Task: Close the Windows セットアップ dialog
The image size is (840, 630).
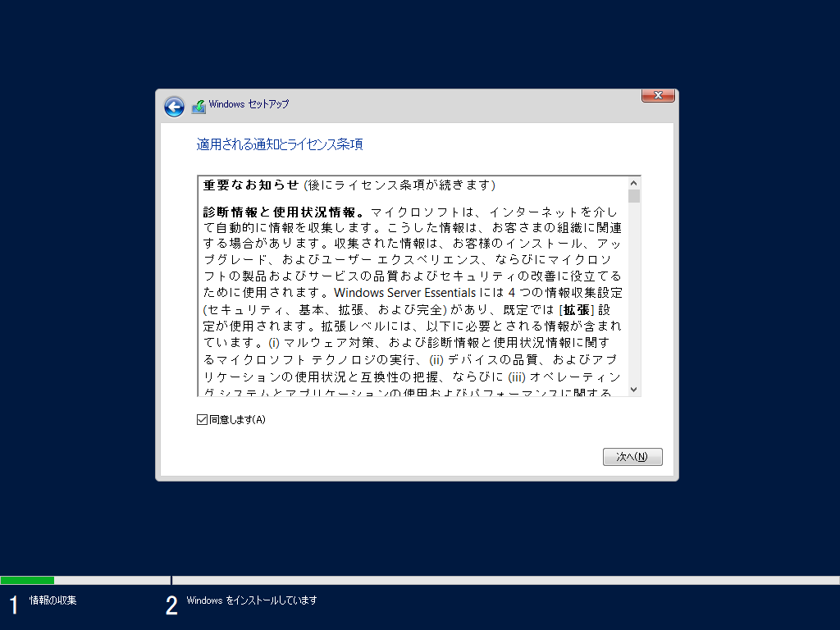Action: (658, 95)
